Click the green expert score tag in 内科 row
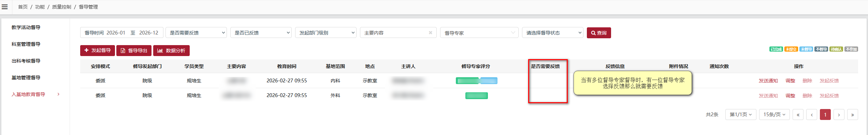 pos(467,81)
